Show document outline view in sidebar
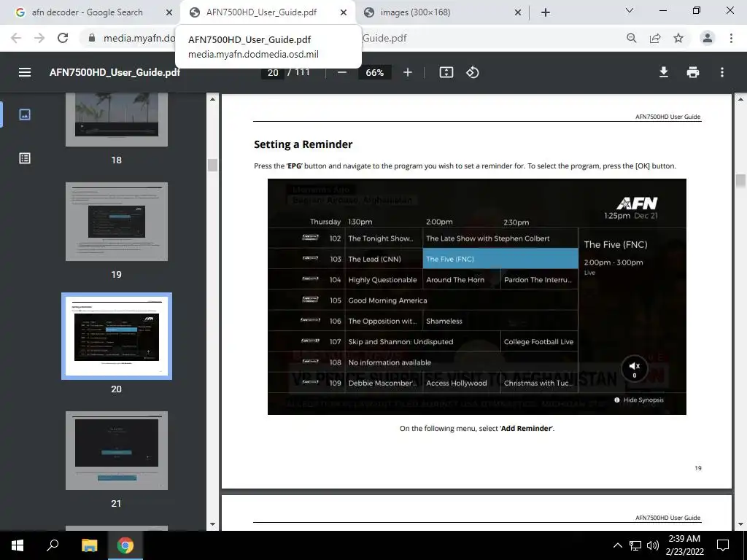 [25, 158]
